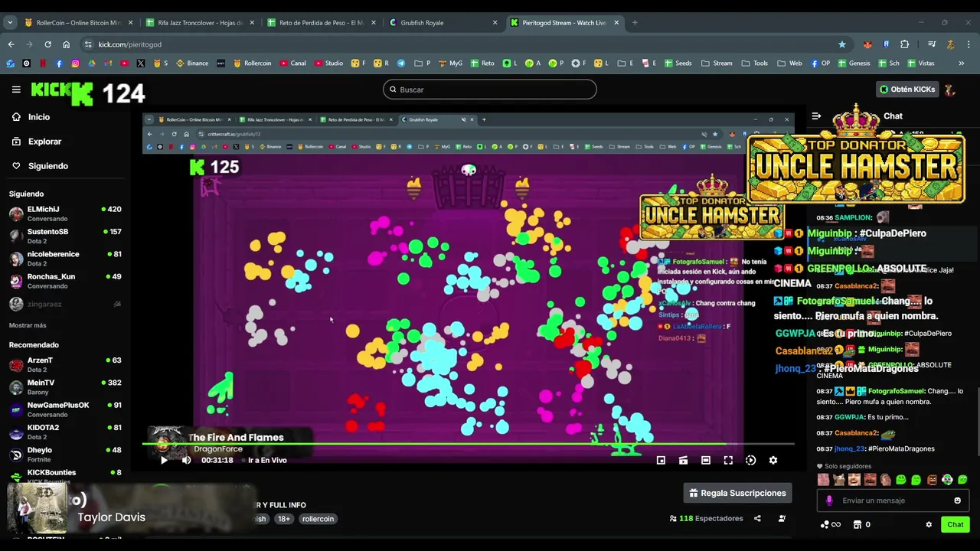Click Regala Suscripciones button

(x=737, y=493)
